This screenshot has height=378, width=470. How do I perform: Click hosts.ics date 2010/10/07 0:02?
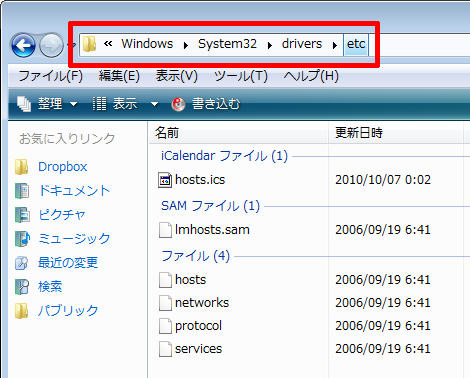coord(383,180)
